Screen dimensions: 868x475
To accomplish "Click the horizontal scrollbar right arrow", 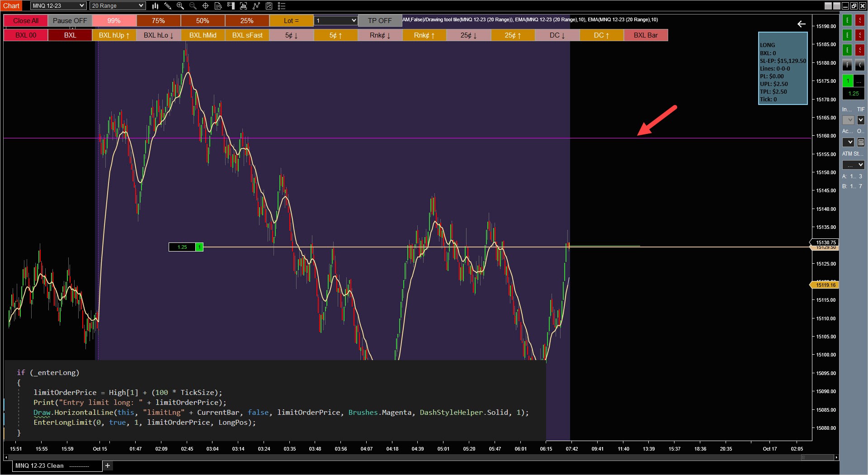I will [836, 457].
